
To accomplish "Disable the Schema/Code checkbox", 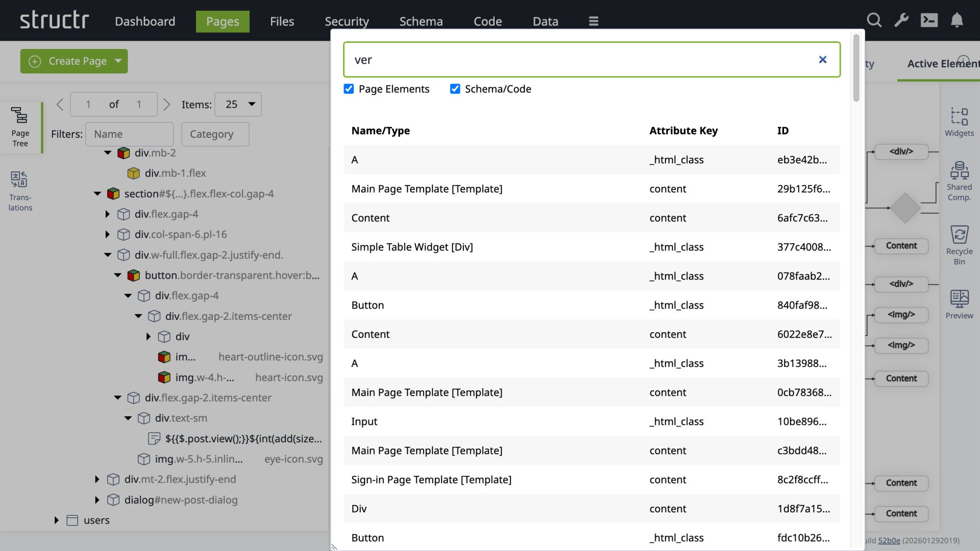I will click(x=455, y=88).
